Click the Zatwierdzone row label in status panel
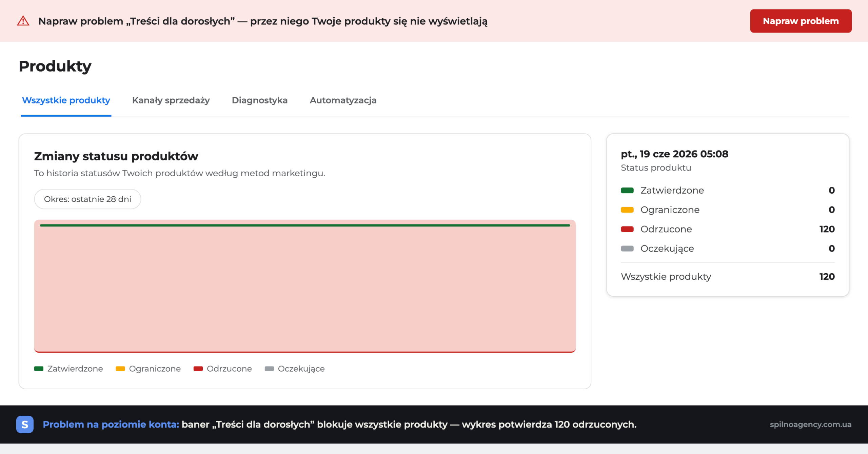The height and width of the screenshot is (454, 868). point(672,190)
